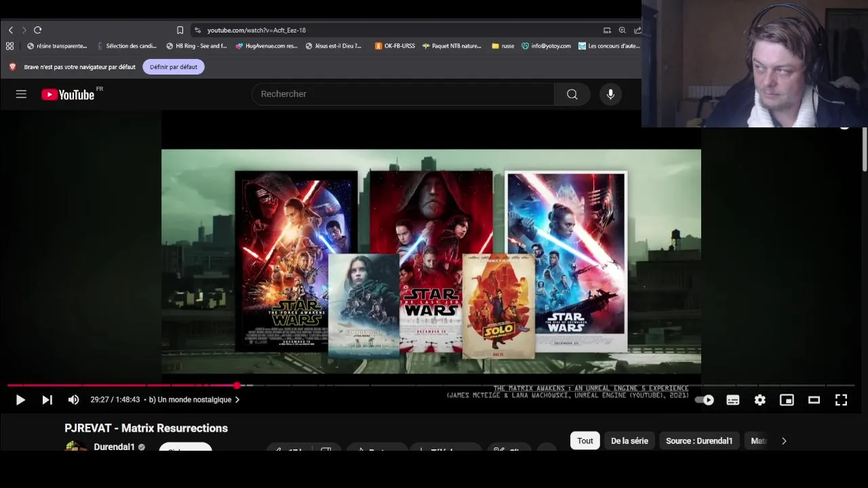Reload the YouTube page
Screen dimensions: 868x488
[38, 30]
